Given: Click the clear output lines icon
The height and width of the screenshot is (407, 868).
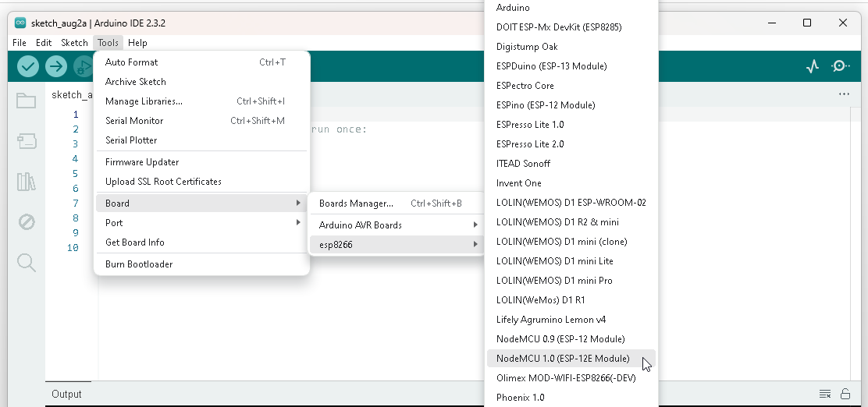Looking at the screenshot, I should coord(824,394).
